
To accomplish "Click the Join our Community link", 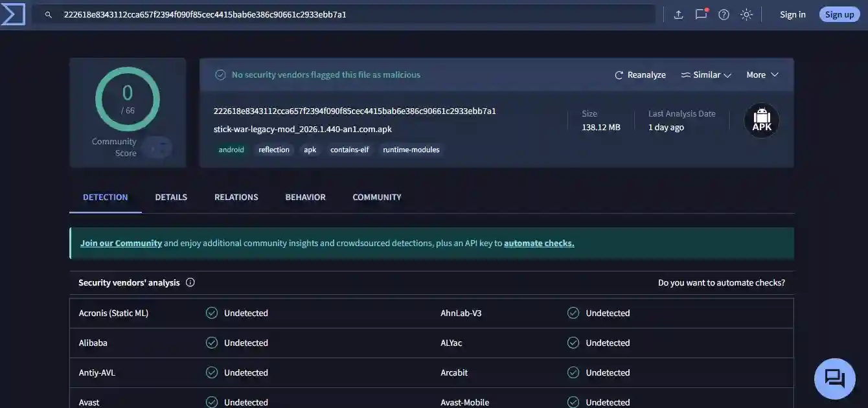I will coord(121,244).
